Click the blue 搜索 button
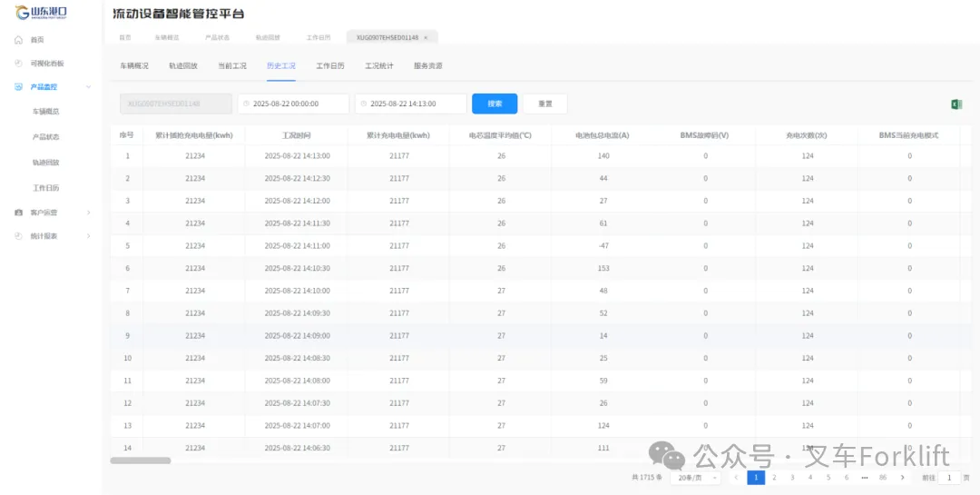Screen dimensions: 980x495 click(495, 104)
